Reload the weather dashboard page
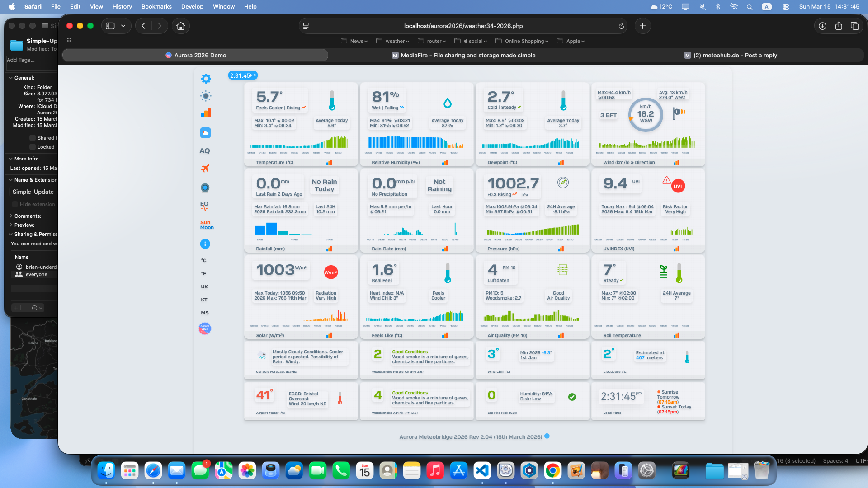This screenshot has height=488, width=868. [x=622, y=26]
